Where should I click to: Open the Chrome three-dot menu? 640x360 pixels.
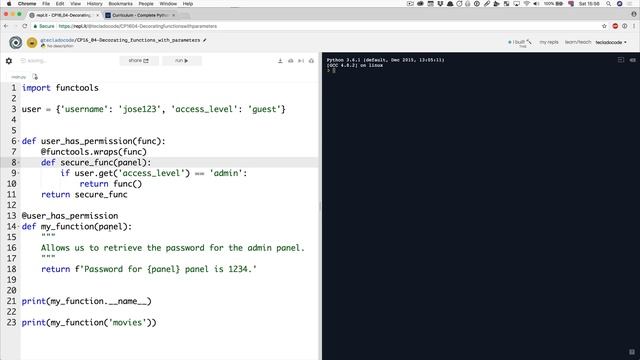coord(634,26)
